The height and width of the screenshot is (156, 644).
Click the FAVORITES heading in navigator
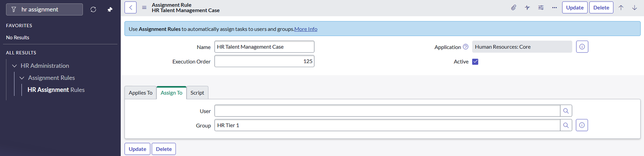point(19,25)
